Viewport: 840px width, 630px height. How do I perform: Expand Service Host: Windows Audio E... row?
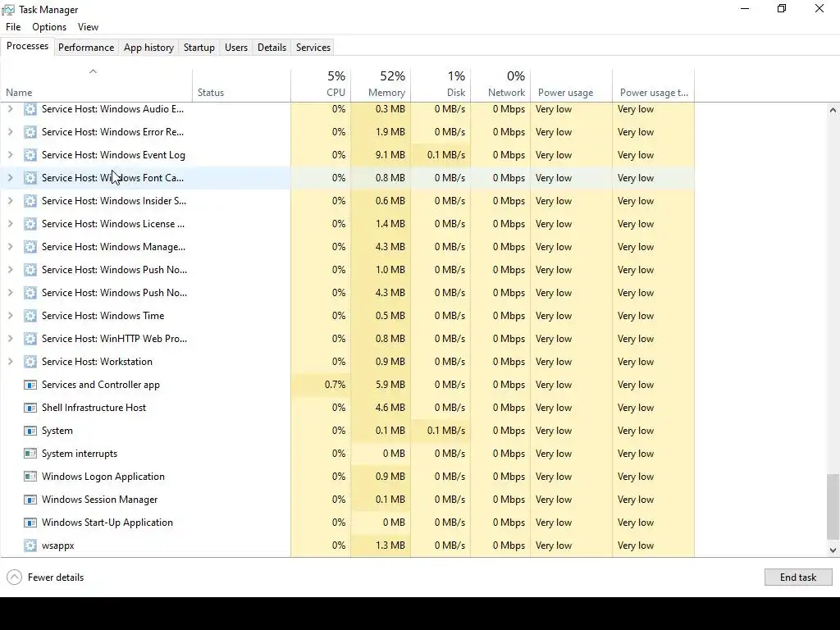pyautogui.click(x=10, y=109)
